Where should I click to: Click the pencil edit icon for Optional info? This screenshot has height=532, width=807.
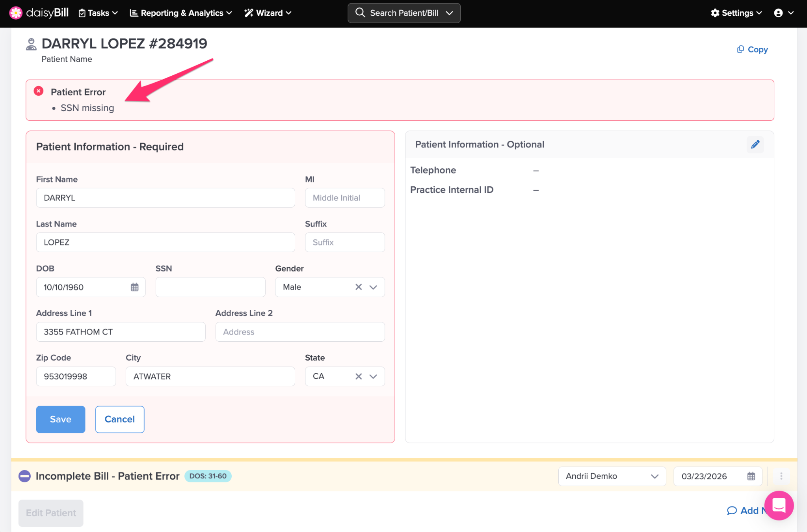click(755, 145)
